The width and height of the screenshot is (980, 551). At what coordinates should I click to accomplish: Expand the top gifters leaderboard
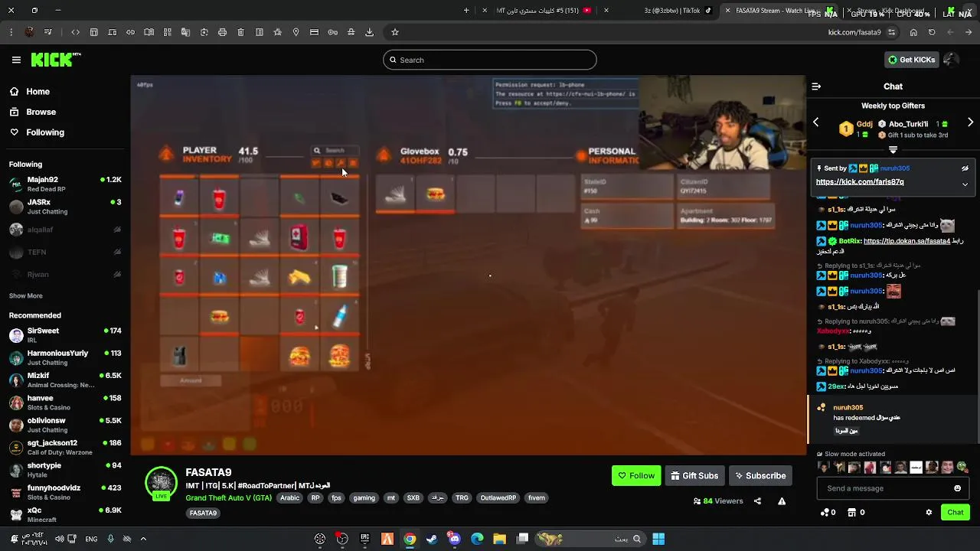893,150
